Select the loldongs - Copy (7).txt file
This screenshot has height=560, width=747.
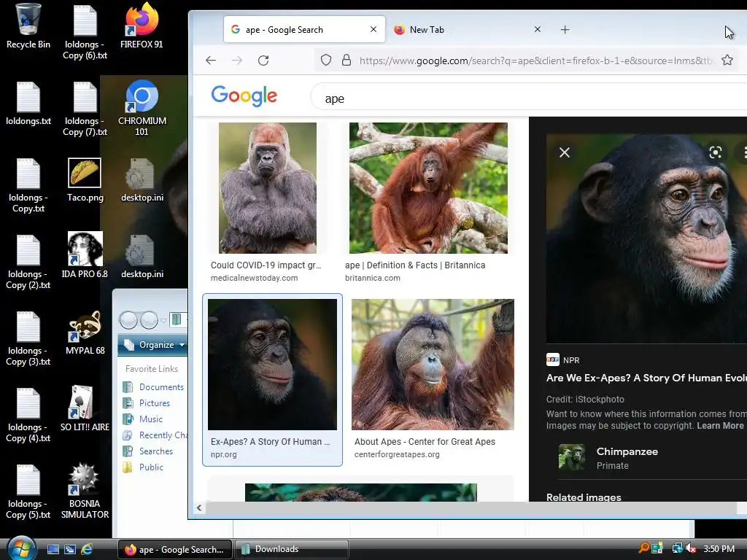[85, 109]
